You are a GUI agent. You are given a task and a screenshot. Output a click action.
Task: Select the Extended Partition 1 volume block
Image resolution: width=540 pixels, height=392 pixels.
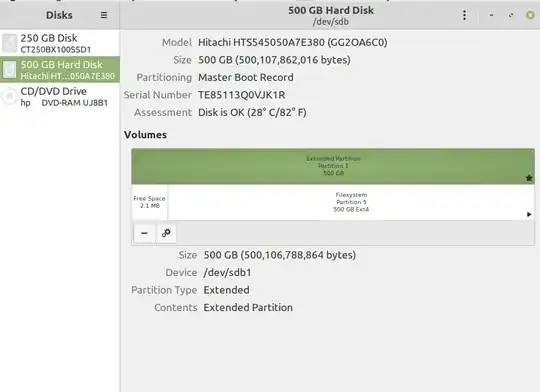pos(333,166)
